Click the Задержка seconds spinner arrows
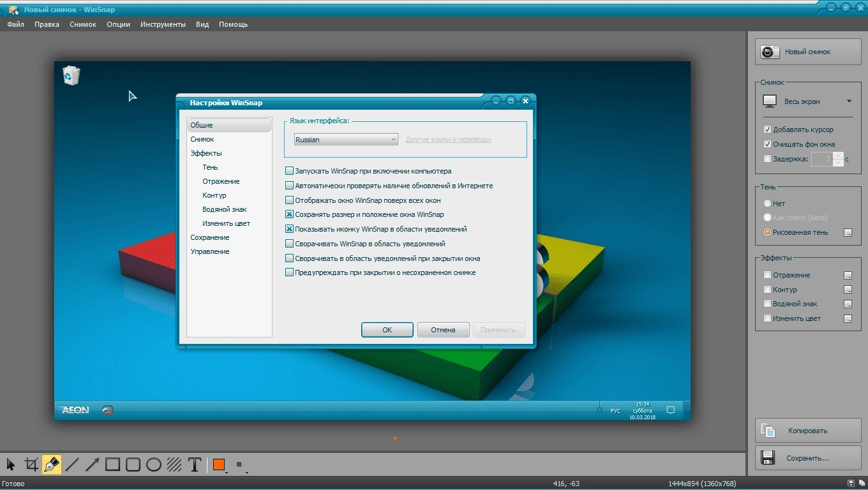 (839, 159)
